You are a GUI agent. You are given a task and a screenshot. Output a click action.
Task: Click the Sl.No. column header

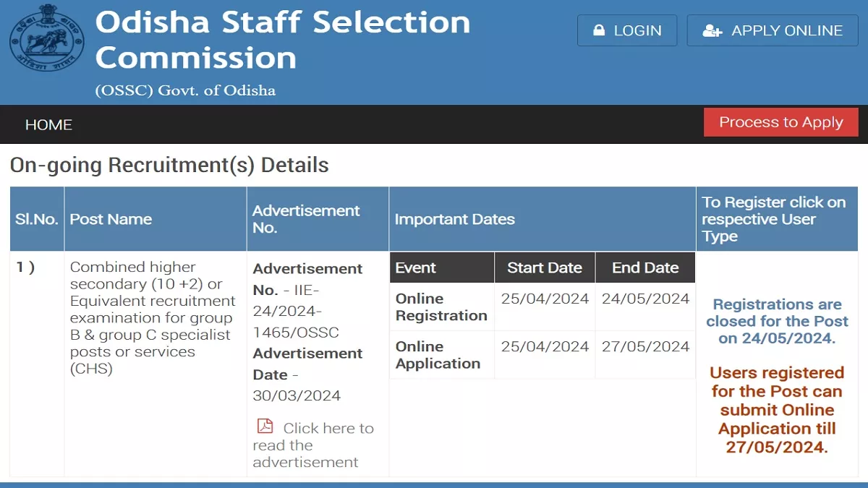click(x=37, y=219)
